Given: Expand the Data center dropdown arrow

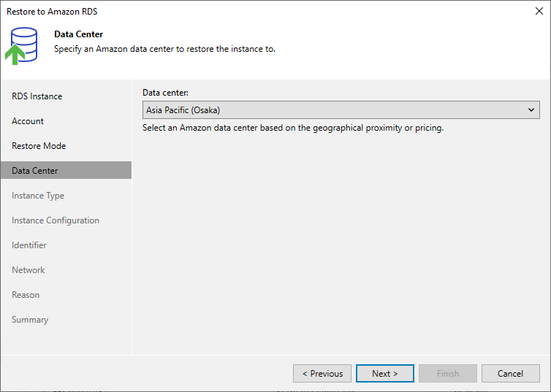Looking at the screenshot, I should [x=531, y=110].
